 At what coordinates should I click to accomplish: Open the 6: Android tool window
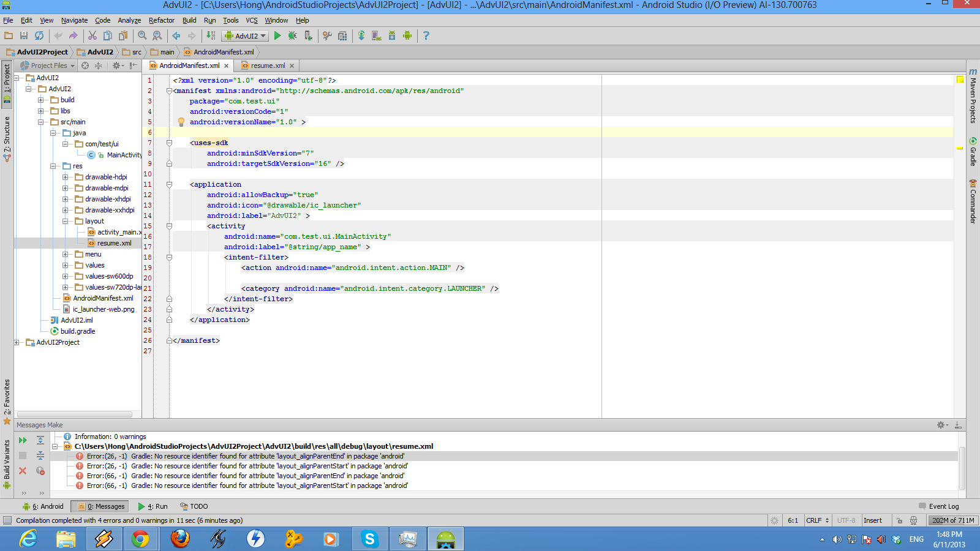pos(43,506)
